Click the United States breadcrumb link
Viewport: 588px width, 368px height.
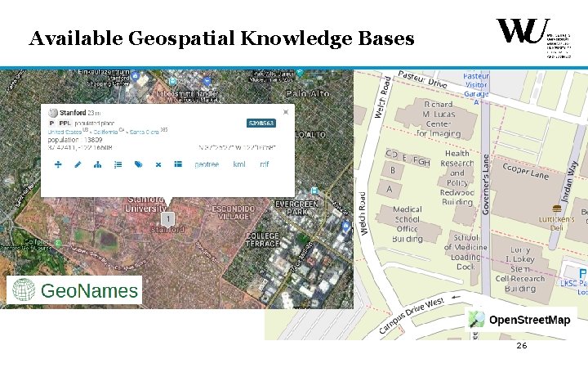(x=65, y=132)
